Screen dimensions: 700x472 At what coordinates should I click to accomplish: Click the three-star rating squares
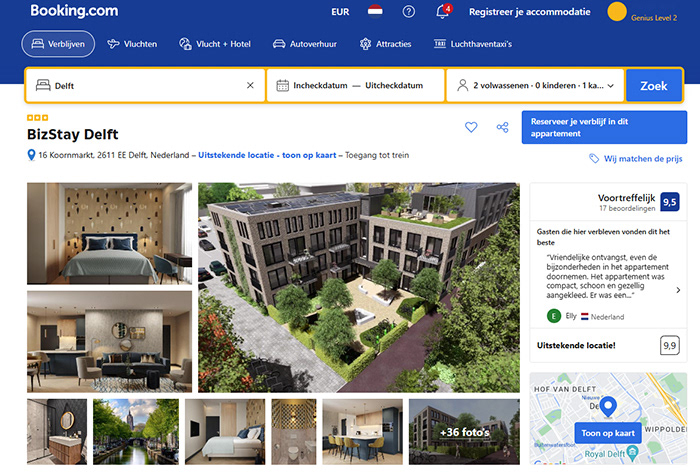(38, 118)
